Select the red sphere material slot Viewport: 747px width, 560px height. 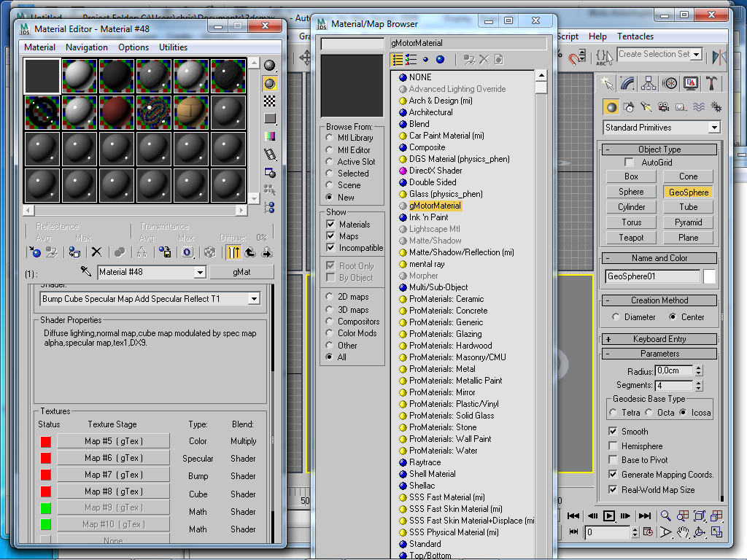pos(116,113)
